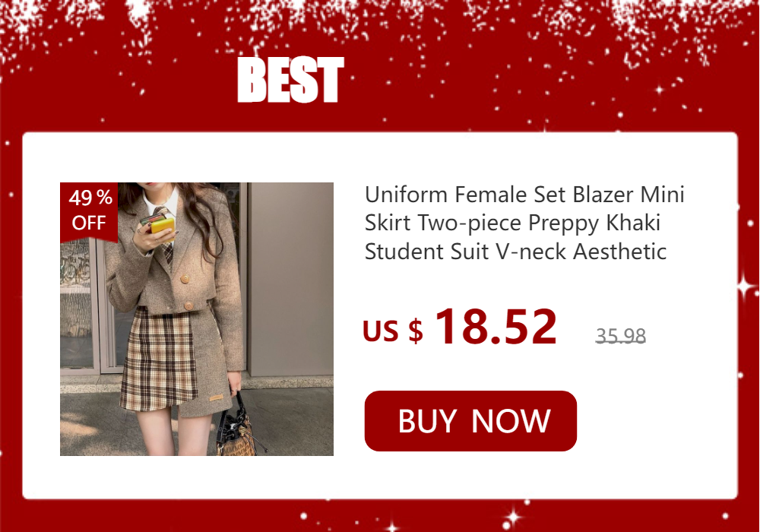Open the blazer and skirt product photo
760x532 pixels.
pyautogui.click(x=197, y=318)
